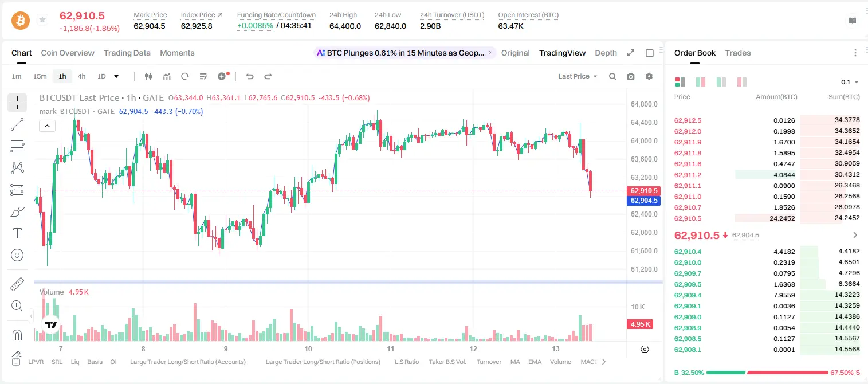Switch chart to Depth view
The height and width of the screenshot is (384, 868).
tap(606, 53)
